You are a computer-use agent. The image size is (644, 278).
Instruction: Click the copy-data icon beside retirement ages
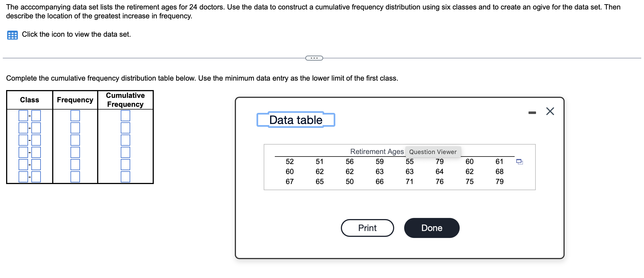click(x=519, y=162)
